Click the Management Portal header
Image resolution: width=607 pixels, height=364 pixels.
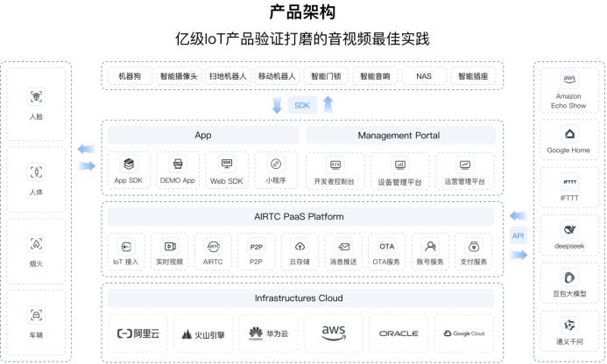coord(399,136)
